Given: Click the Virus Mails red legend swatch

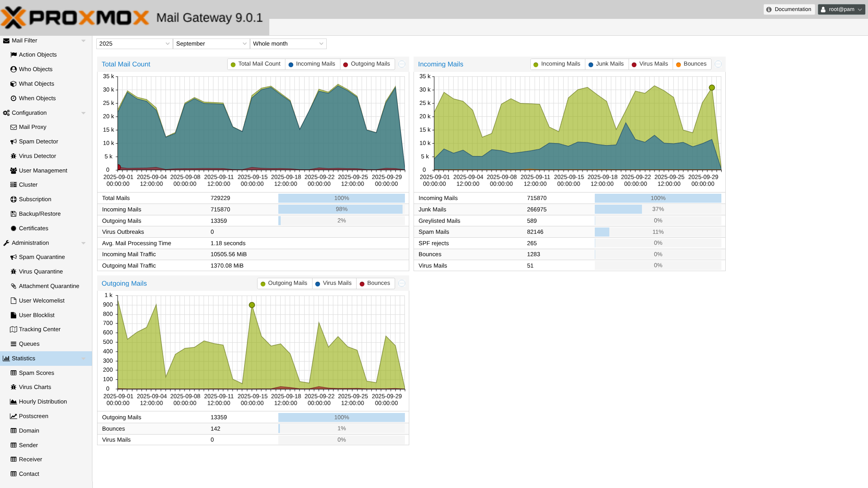Looking at the screenshot, I should (x=634, y=64).
